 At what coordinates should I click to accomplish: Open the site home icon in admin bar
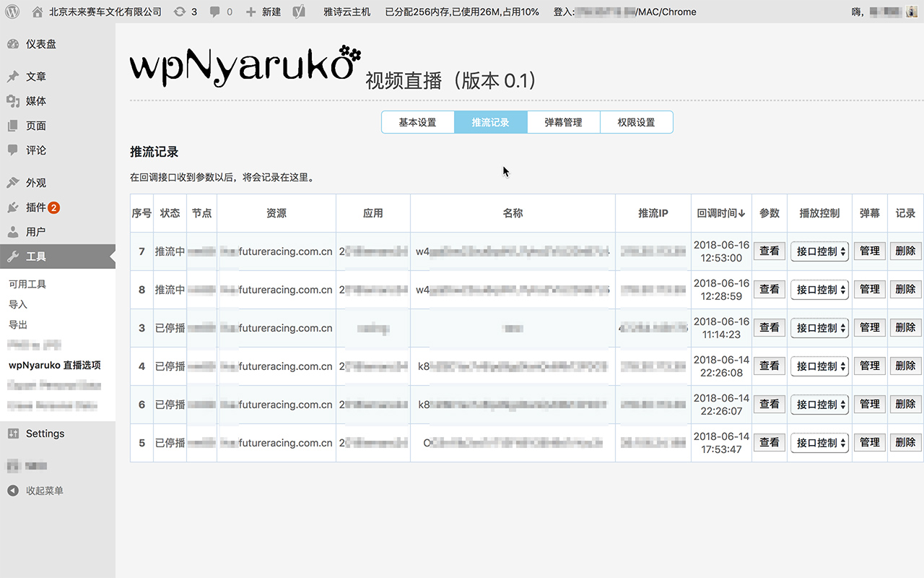38,12
